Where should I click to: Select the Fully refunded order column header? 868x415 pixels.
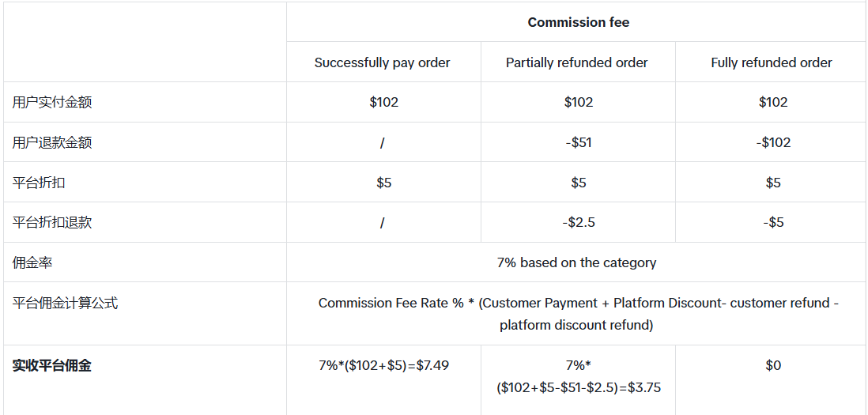(771, 62)
